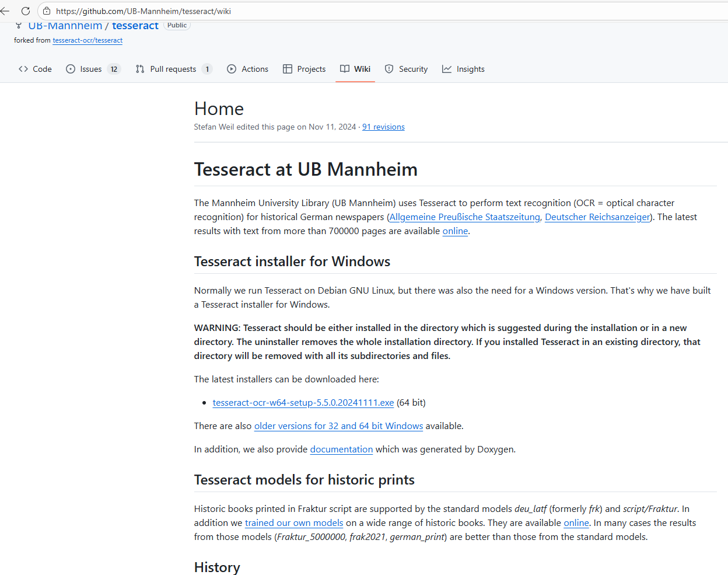Open the Security tab
728x575 pixels.
pos(406,69)
